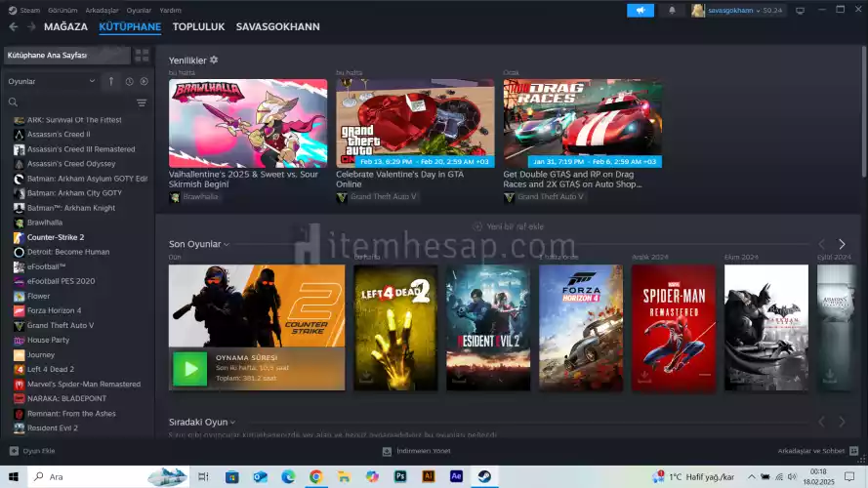Open the Son Oyunlar shelf dropdown
Screen dimensions: 868x488
point(227,244)
